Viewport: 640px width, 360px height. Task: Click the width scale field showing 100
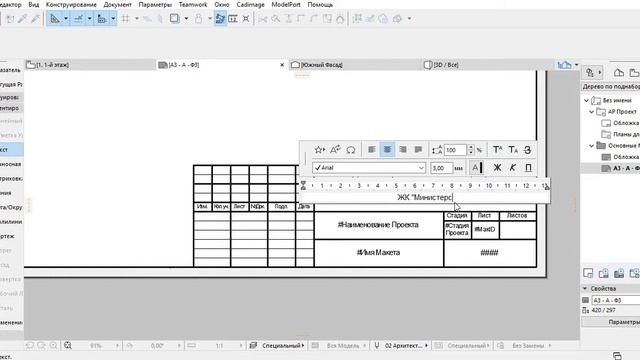click(455, 150)
